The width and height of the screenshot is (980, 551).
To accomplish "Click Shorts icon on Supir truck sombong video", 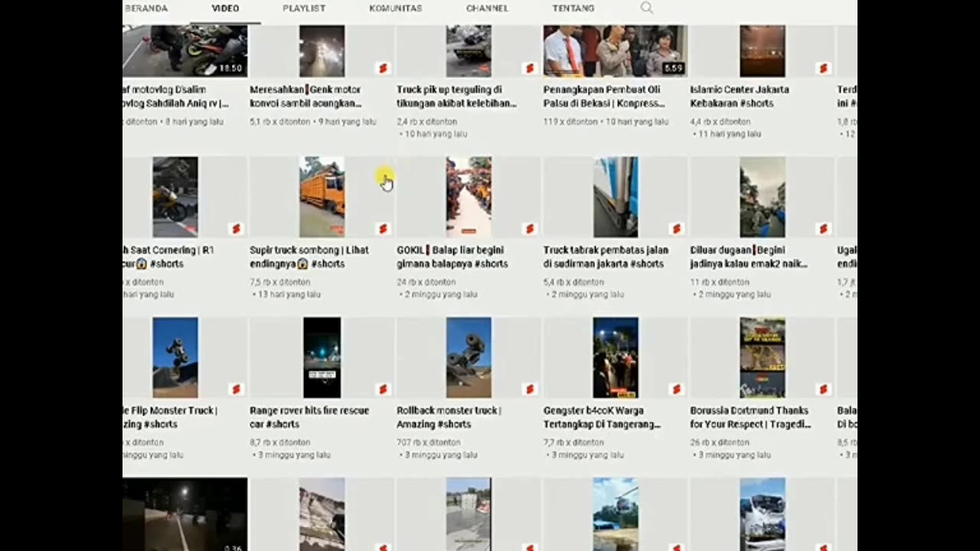I will click(x=383, y=229).
